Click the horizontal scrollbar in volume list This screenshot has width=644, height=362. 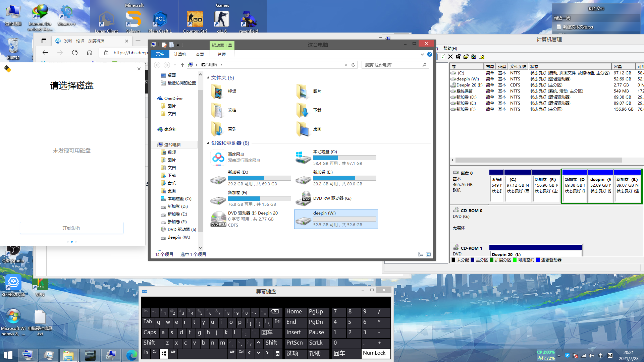coord(537,160)
